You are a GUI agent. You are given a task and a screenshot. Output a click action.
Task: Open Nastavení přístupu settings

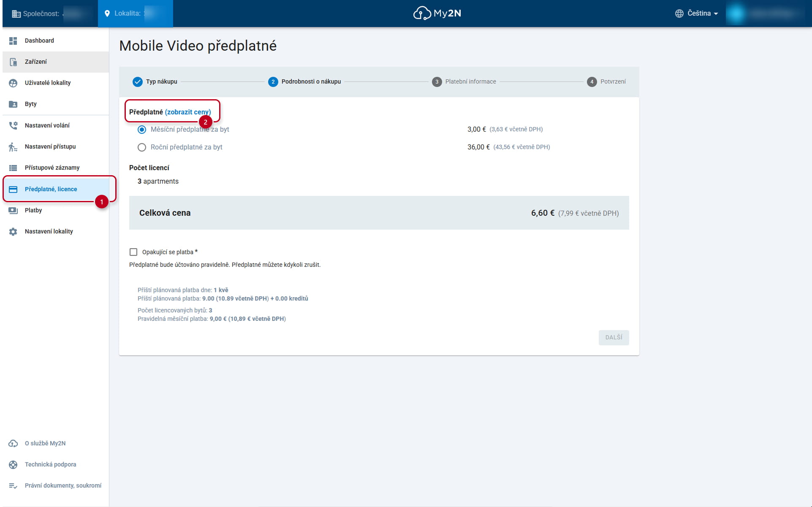tap(56, 146)
